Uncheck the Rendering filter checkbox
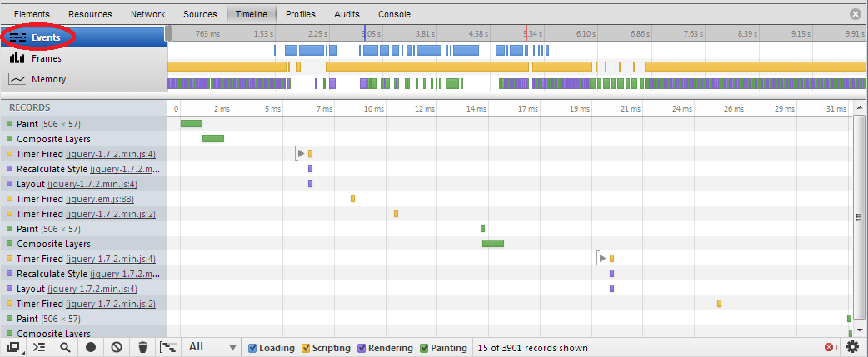The image size is (868, 357). pyautogui.click(x=362, y=348)
